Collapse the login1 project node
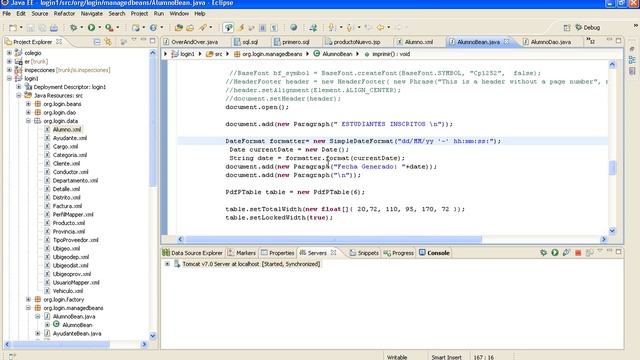640x360 pixels. [x=9, y=78]
